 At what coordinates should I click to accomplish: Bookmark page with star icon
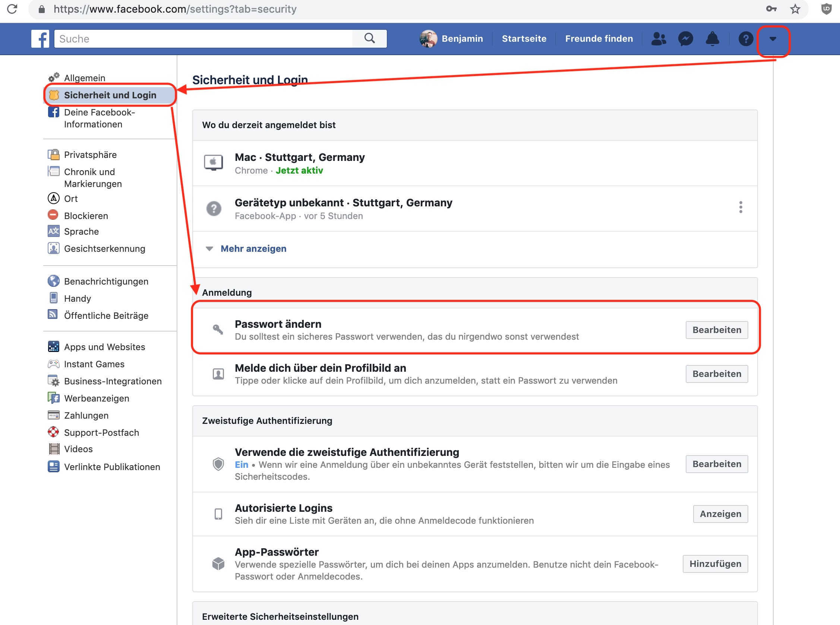tap(795, 9)
